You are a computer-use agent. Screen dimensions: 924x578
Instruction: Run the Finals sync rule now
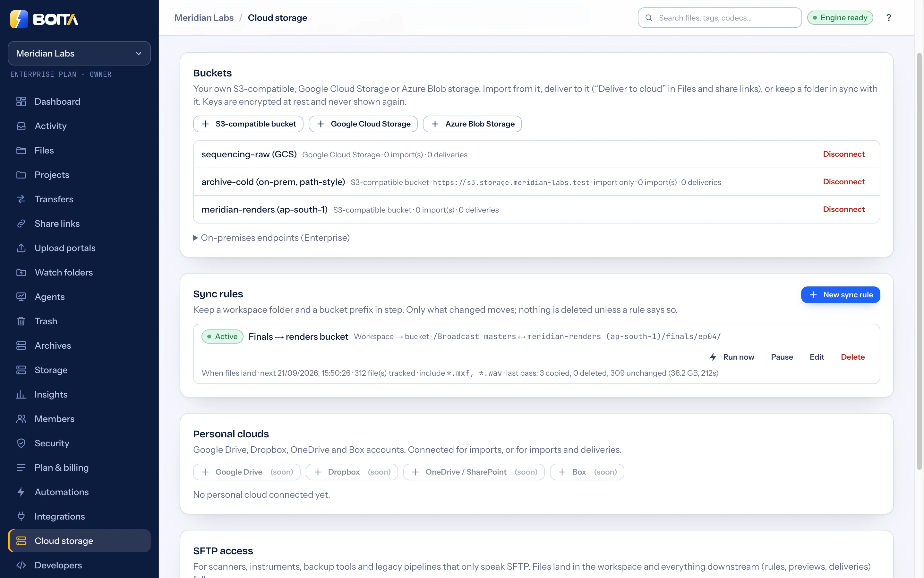(x=732, y=357)
